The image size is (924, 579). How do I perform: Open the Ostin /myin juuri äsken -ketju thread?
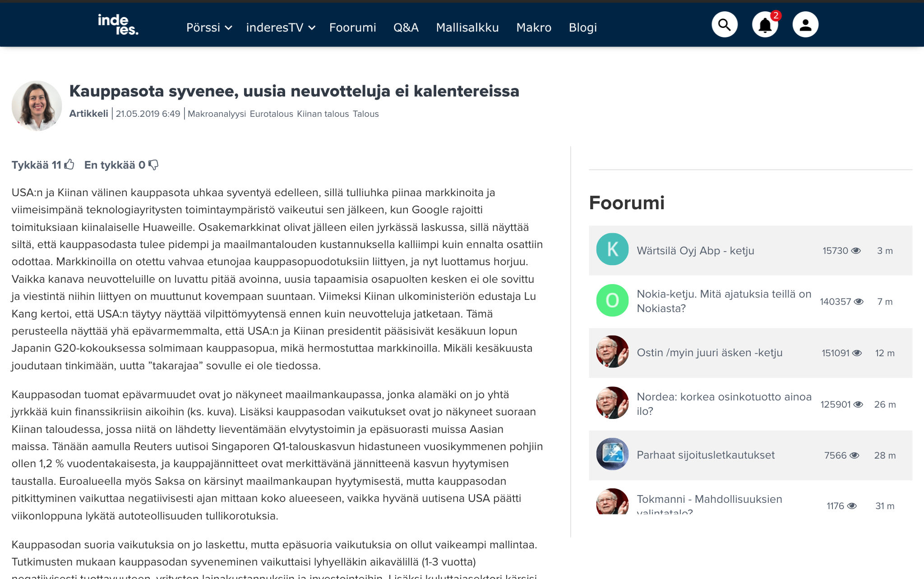(x=710, y=353)
